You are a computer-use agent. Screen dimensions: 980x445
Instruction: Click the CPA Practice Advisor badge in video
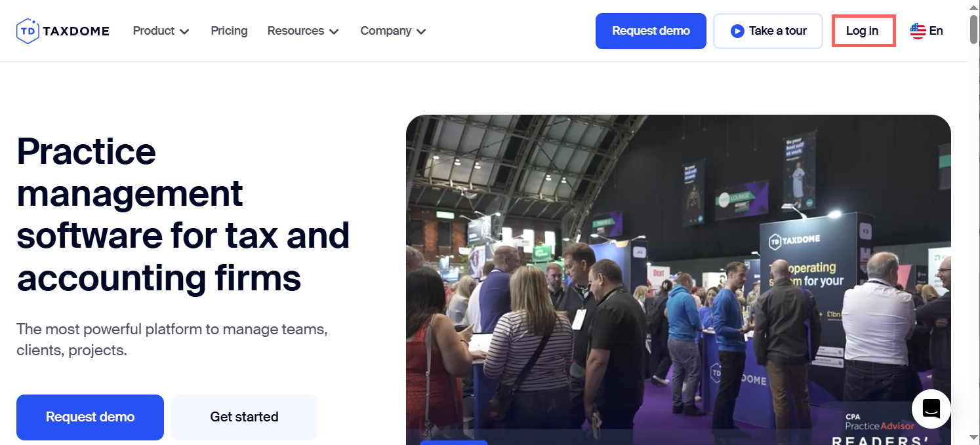[x=879, y=421]
